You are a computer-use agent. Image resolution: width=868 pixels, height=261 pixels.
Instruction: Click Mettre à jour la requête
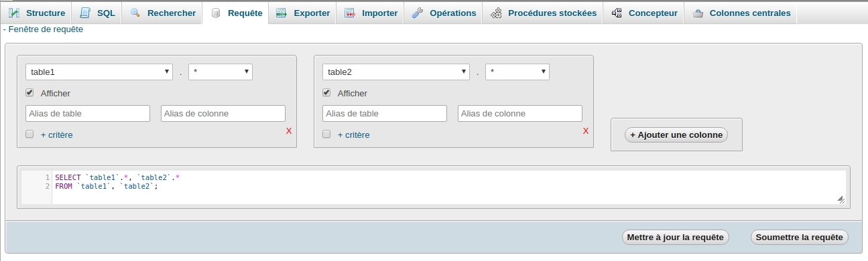[675, 237]
